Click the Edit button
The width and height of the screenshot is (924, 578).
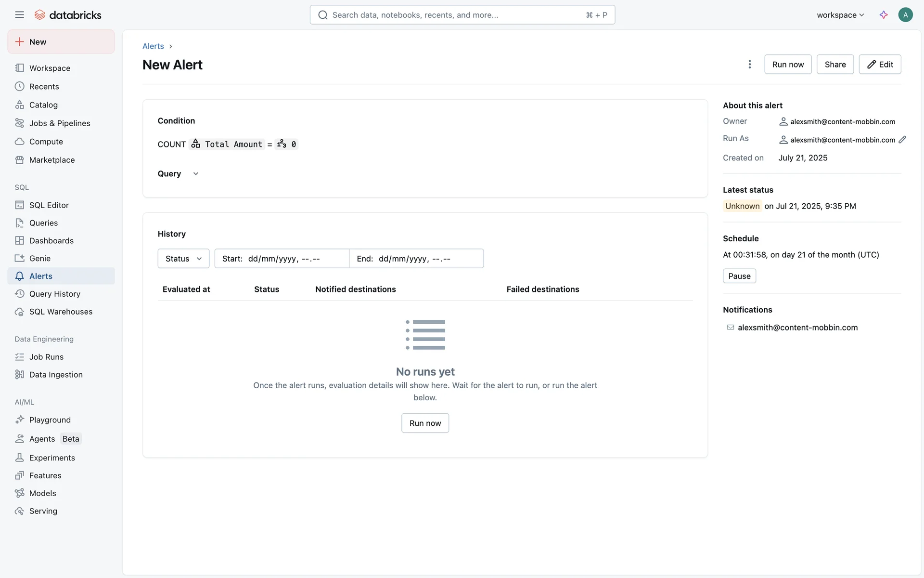coord(880,65)
